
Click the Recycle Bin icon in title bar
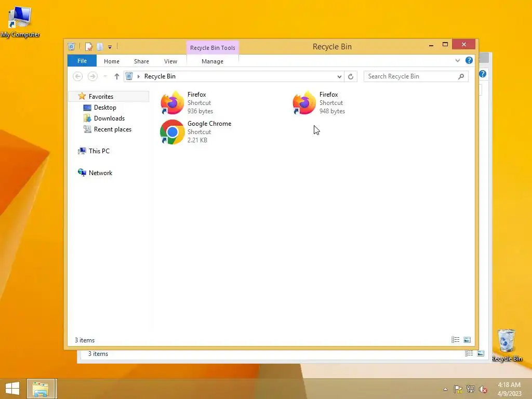point(71,46)
